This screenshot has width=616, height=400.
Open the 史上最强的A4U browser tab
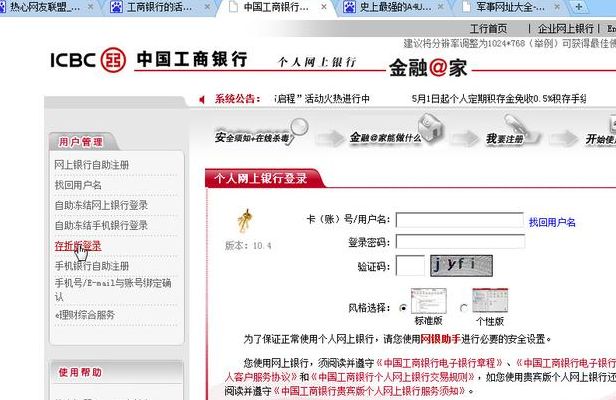click(395, 7)
